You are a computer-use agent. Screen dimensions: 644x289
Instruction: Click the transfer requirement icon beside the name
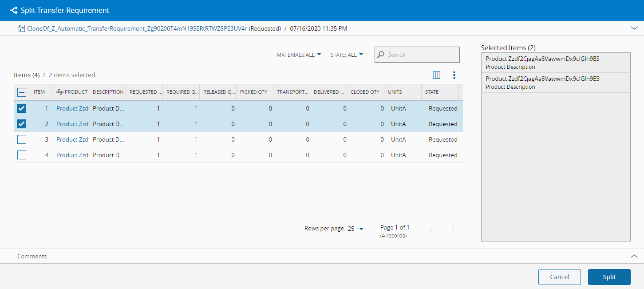(x=21, y=28)
